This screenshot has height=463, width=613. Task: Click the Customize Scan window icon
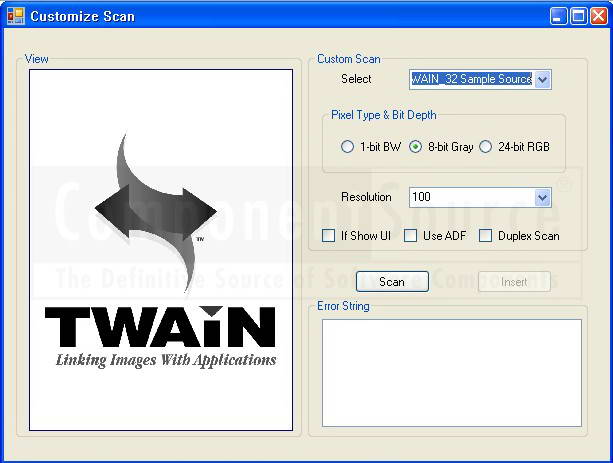(16, 16)
